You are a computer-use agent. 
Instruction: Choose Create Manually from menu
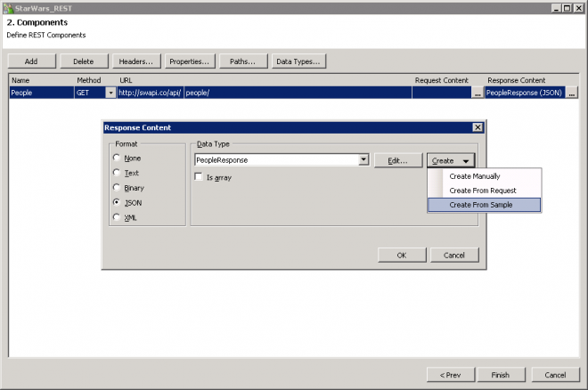tap(484, 176)
